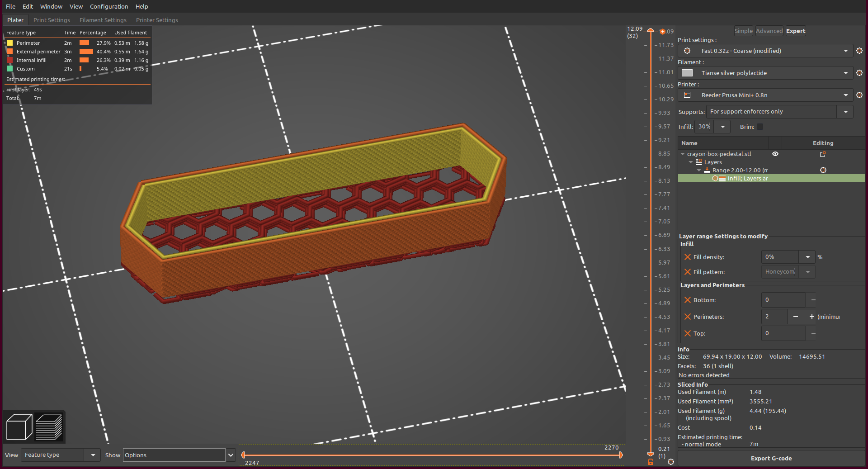Toggle visibility eye for crayon-box-pedestal.stl

coord(775,154)
